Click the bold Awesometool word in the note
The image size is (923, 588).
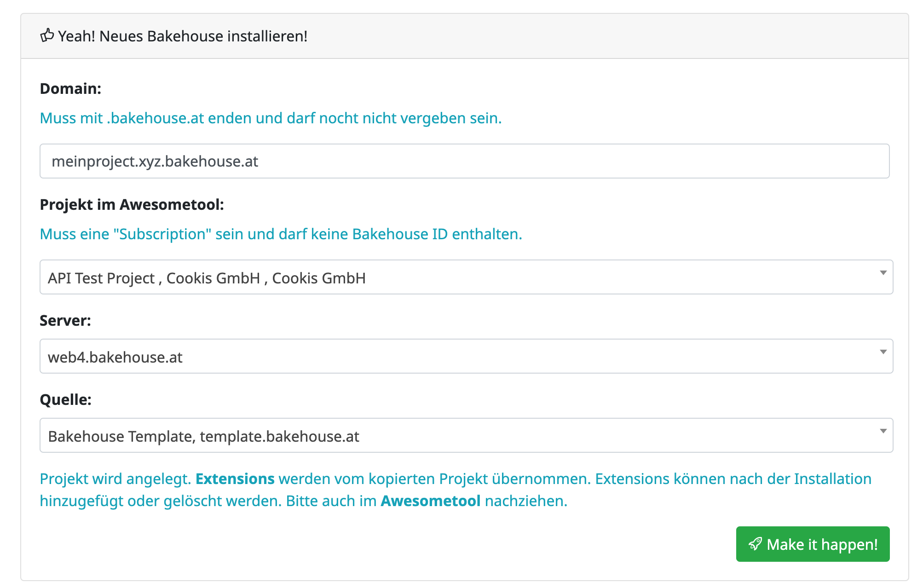[x=431, y=501]
